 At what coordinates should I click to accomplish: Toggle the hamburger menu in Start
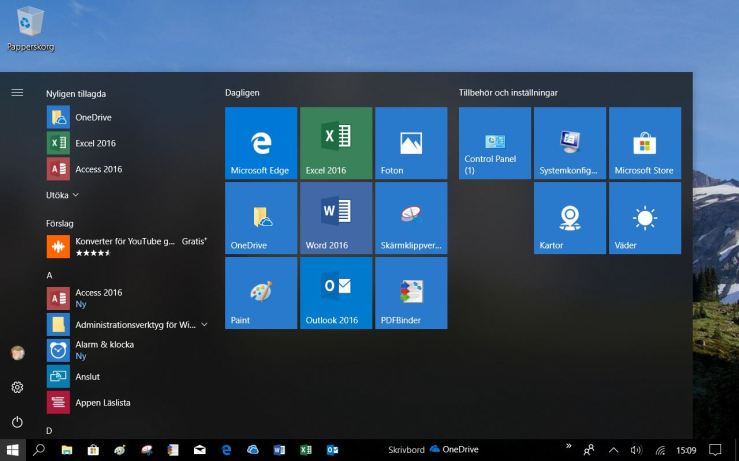pos(17,92)
